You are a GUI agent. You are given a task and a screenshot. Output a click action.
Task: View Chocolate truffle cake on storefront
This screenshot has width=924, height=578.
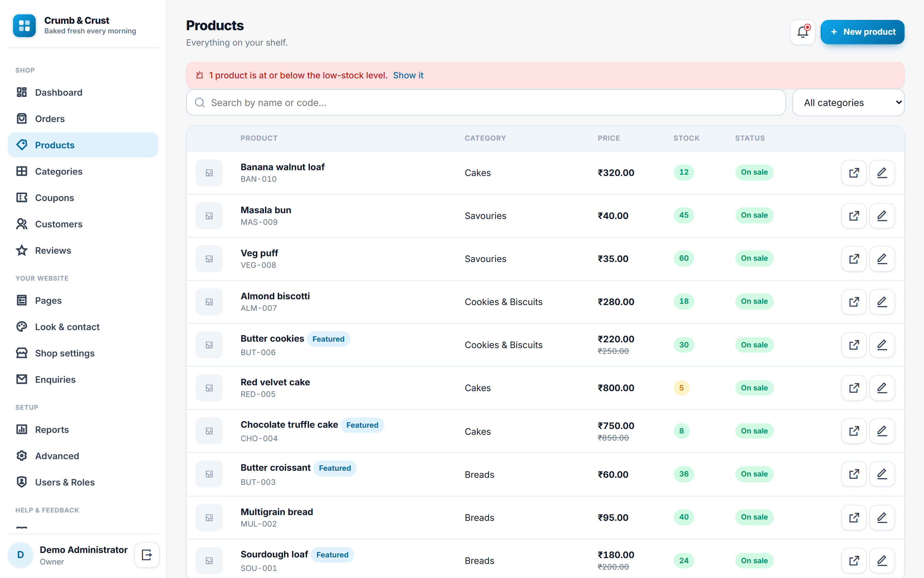854,431
